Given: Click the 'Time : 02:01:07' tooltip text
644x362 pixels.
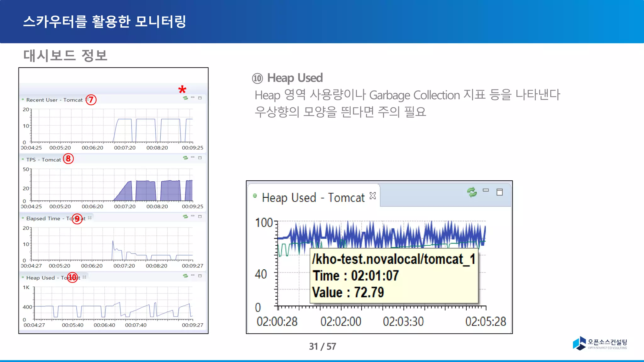Looking at the screenshot, I should pyautogui.click(x=356, y=276).
